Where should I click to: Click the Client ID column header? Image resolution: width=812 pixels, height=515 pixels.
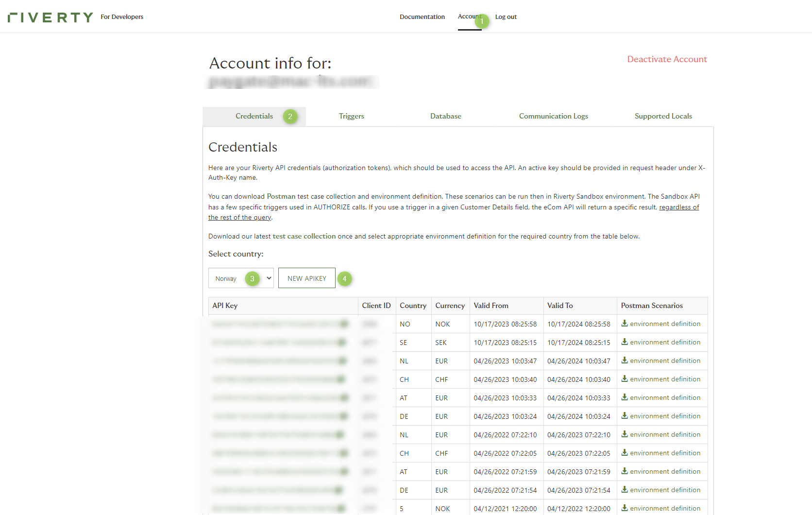[x=376, y=306]
